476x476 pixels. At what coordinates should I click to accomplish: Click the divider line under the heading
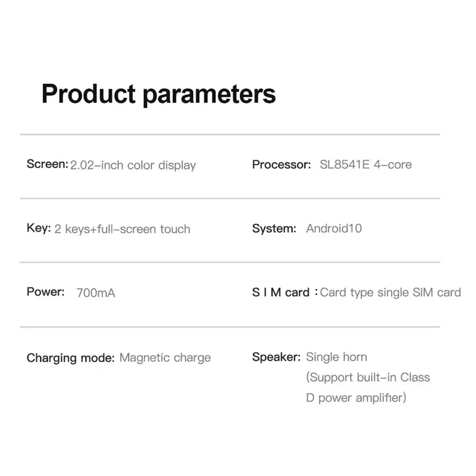tap(230, 135)
